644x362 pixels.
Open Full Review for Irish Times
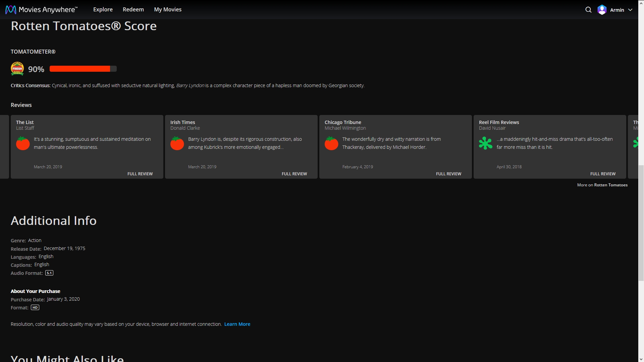[x=294, y=174]
